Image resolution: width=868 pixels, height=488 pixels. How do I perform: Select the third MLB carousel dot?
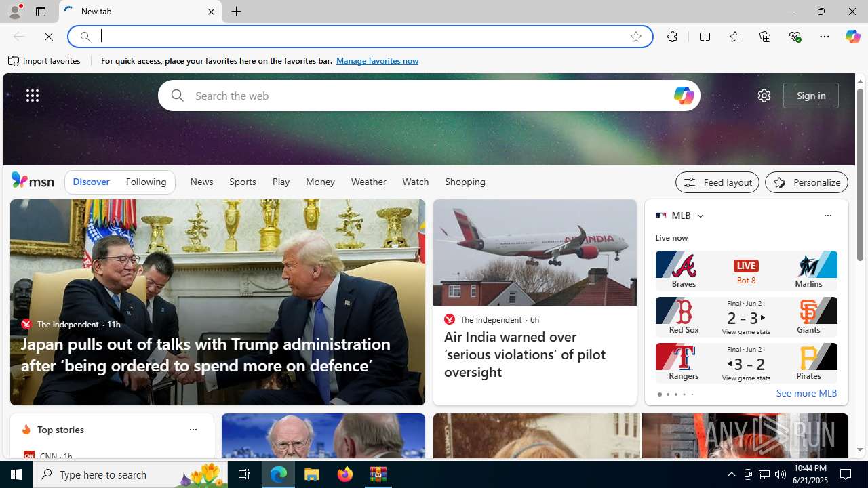(x=675, y=394)
